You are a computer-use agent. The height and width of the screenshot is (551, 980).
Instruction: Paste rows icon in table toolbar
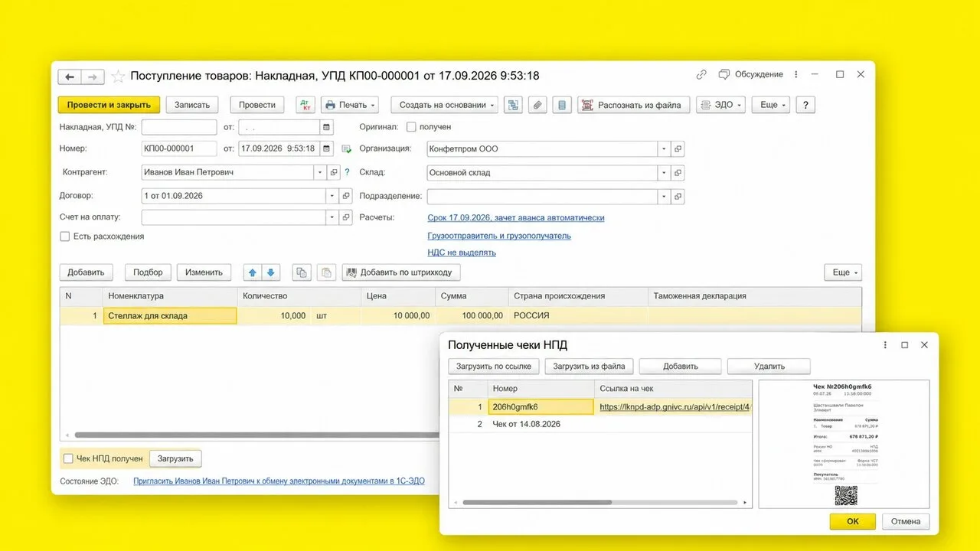click(x=326, y=272)
